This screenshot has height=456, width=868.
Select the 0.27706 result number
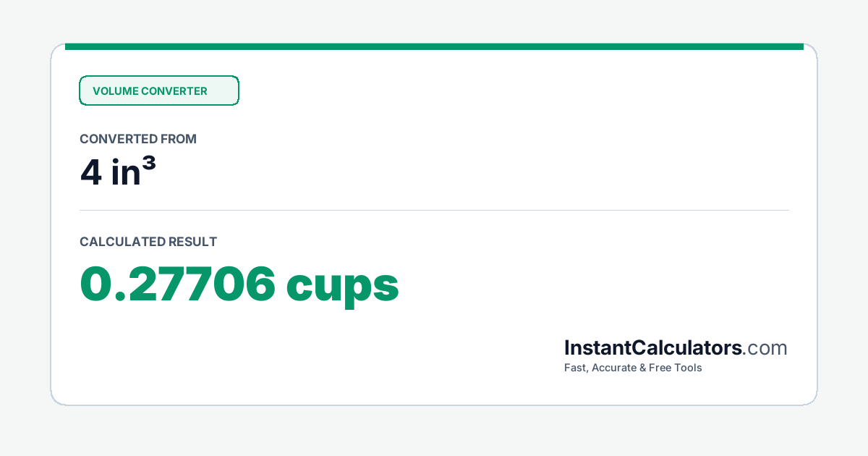pos(178,284)
